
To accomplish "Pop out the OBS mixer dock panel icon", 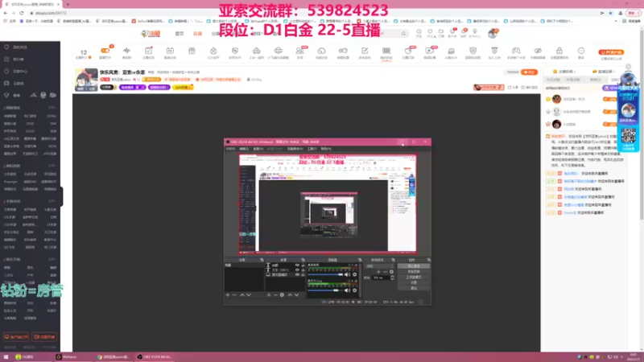I will tap(360, 260).
